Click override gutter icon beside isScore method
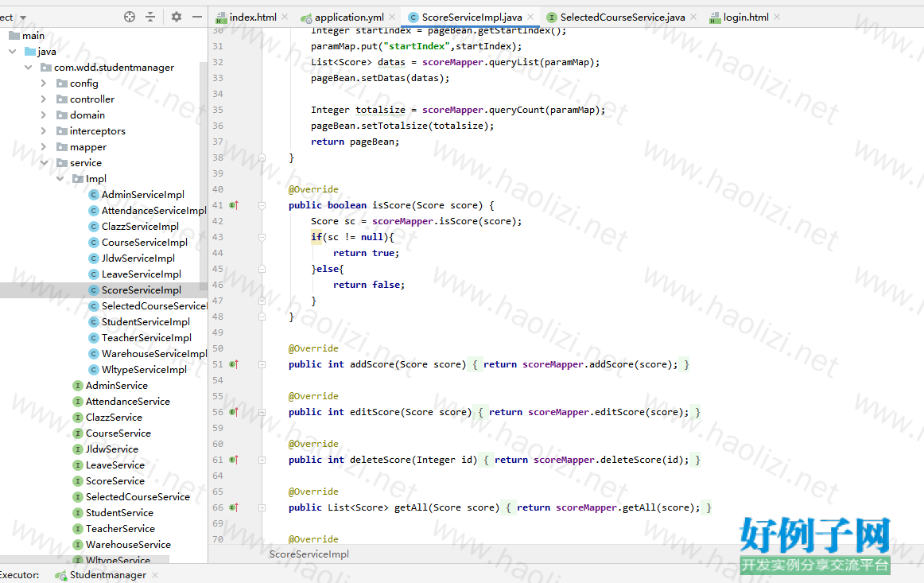 coord(234,205)
